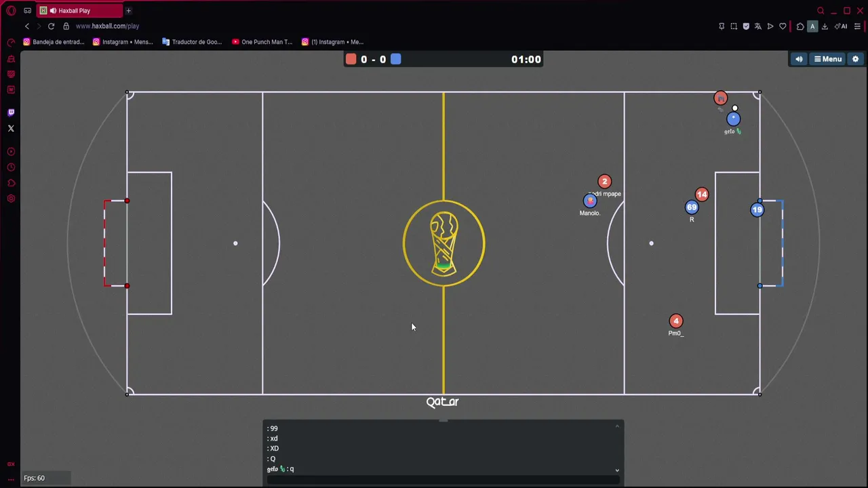Open One Punch Man T... bookmark
The width and height of the screenshot is (868, 488).
click(x=262, y=42)
